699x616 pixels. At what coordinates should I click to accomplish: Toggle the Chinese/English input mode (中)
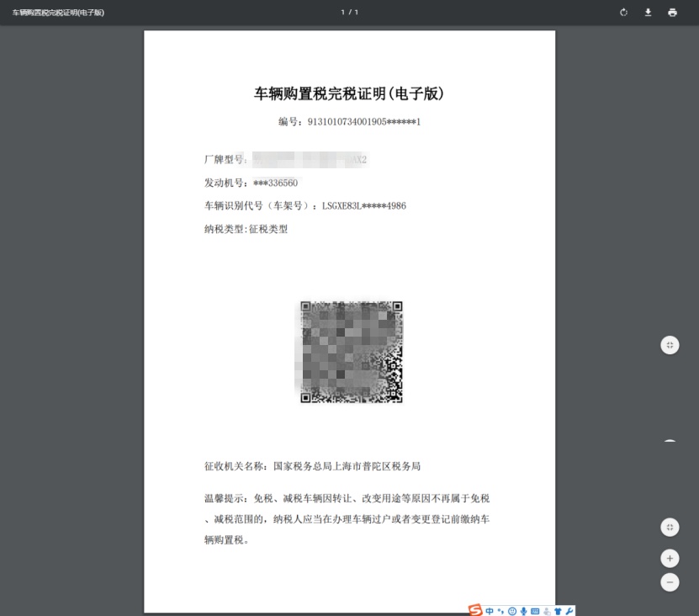[490, 611]
